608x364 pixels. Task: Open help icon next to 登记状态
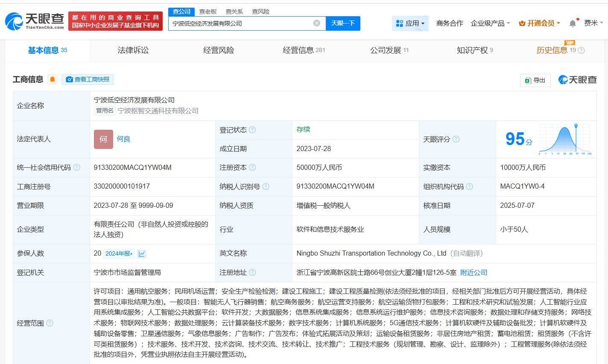[x=252, y=130]
